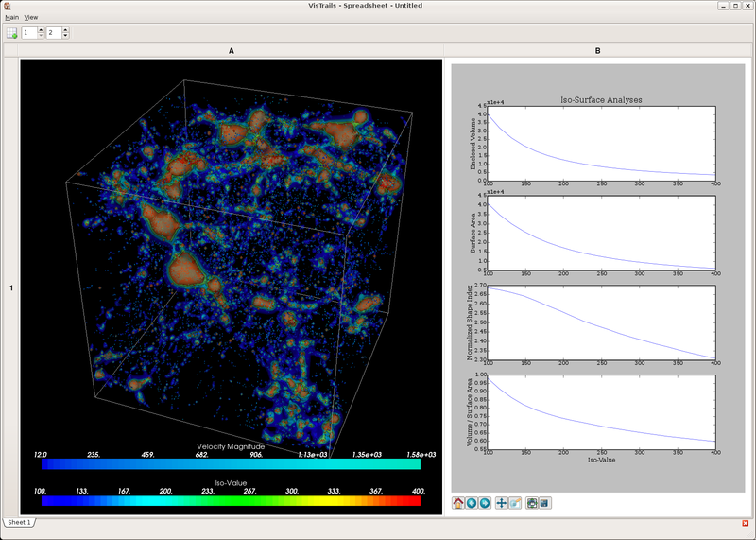Increase the column count spinner value
The height and width of the screenshot is (540, 756).
pyautogui.click(x=64, y=30)
